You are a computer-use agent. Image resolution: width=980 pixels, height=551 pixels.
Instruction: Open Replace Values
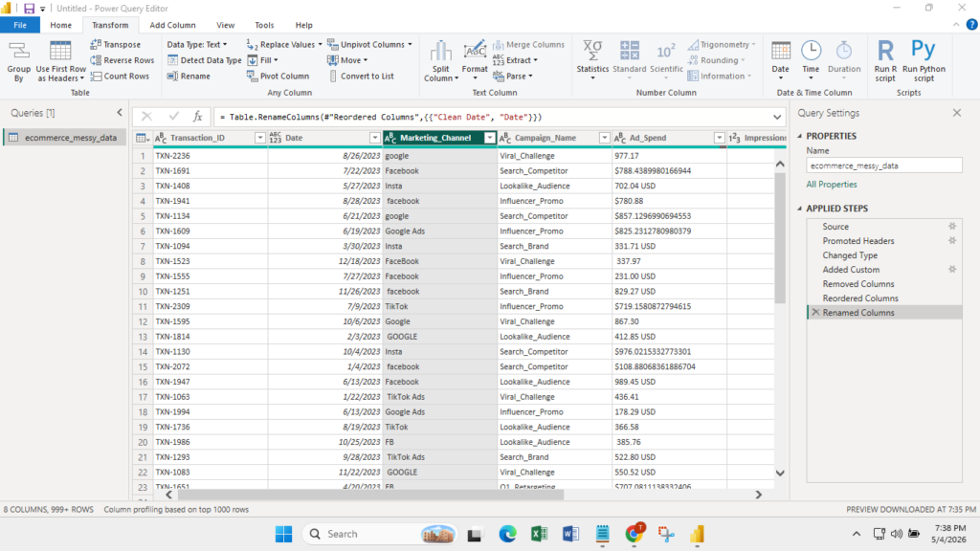tap(283, 44)
